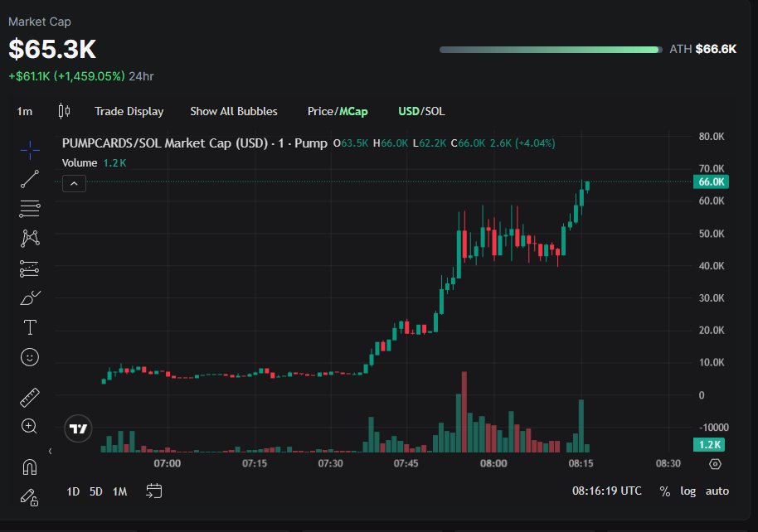This screenshot has height=532, width=758.
Task: Enable magnet mode for drawings
Action: (29, 467)
